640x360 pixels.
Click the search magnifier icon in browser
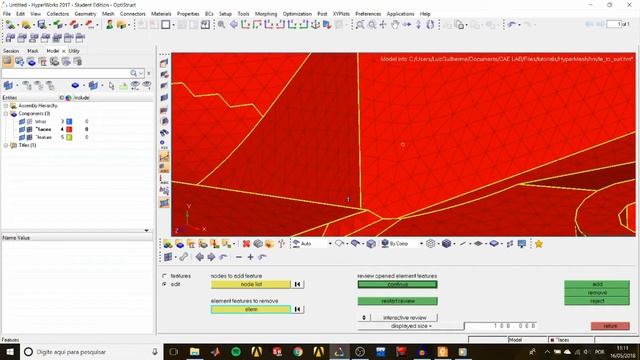point(133,73)
